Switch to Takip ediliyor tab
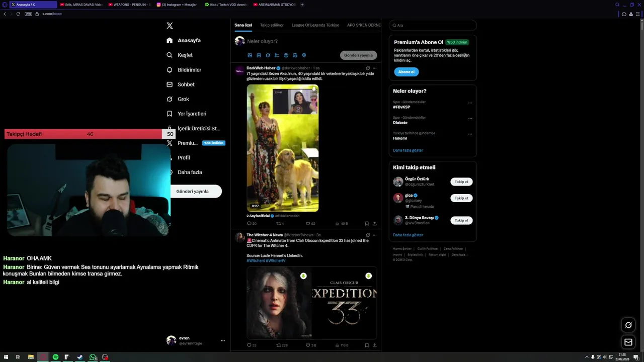The height and width of the screenshot is (362, 644). (272, 25)
